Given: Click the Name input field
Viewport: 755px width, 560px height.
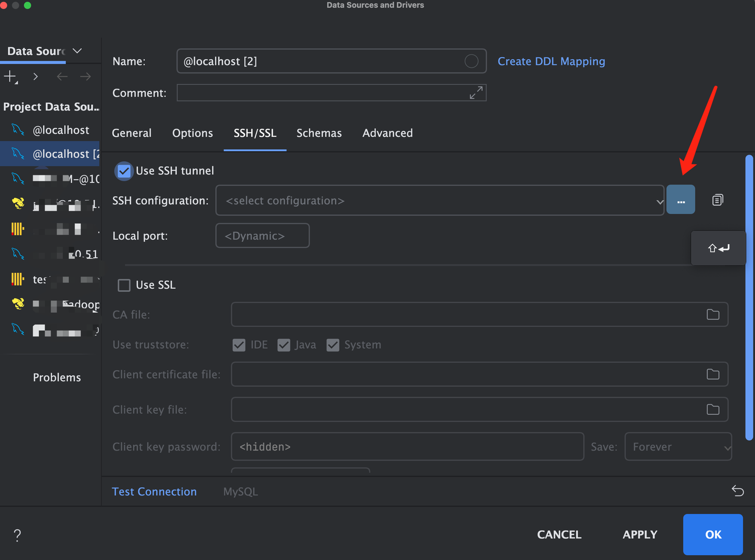Looking at the screenshot, I should pyautogui.click(x=320, y=61).
